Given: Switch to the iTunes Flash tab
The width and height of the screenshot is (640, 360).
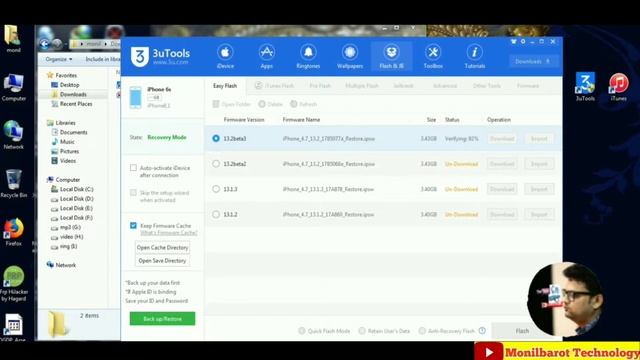Looking at the screenshot, I should point(274,86).
